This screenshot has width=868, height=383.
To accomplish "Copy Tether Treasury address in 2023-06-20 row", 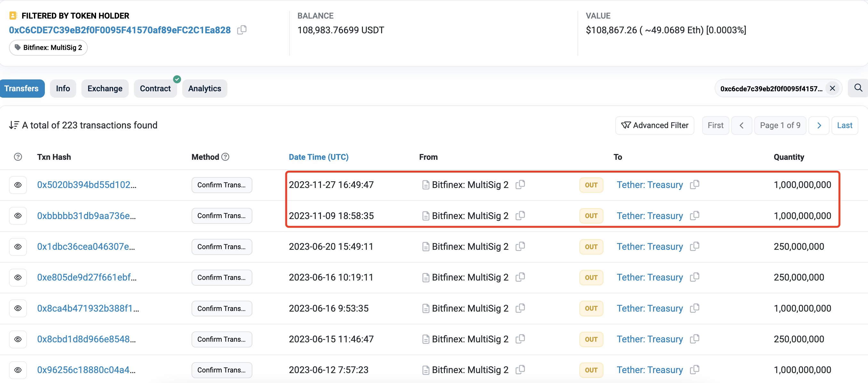I will coord(694,247).
